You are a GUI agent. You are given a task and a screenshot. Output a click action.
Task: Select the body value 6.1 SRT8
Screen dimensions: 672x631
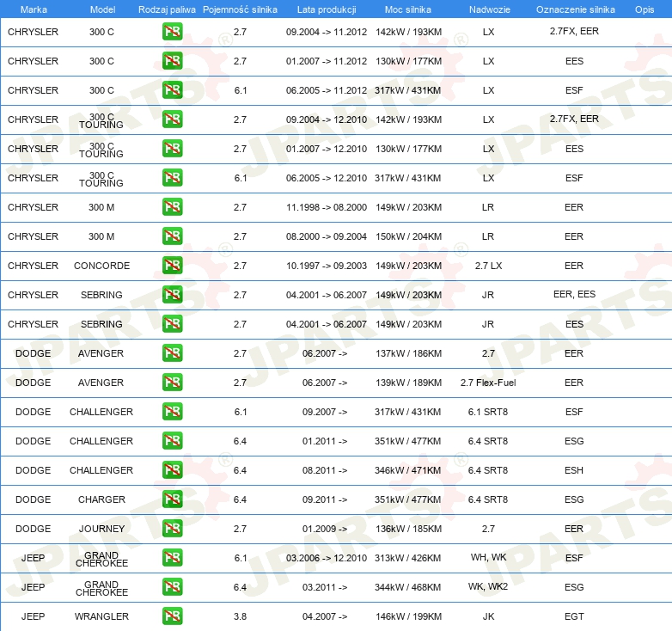pos(488,412)
